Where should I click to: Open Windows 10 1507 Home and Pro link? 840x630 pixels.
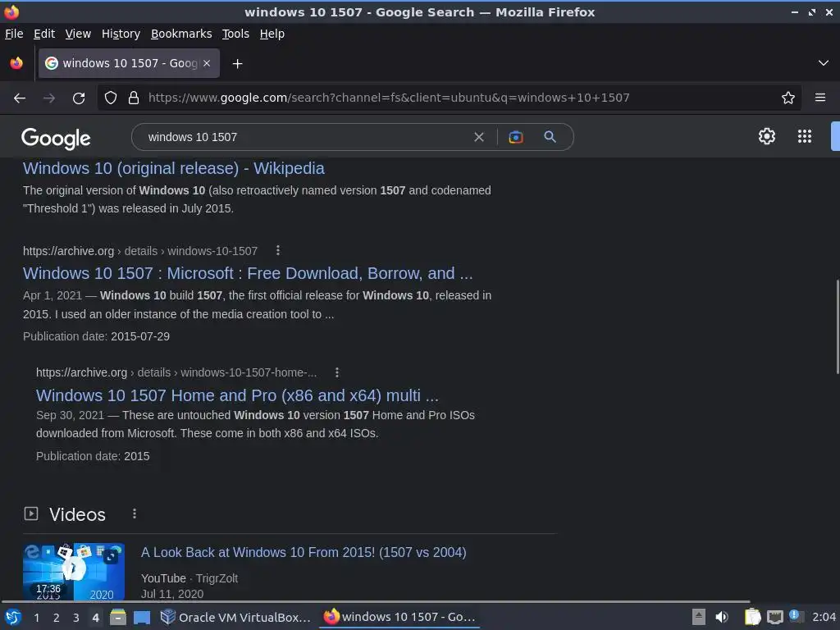coord(237,395)
